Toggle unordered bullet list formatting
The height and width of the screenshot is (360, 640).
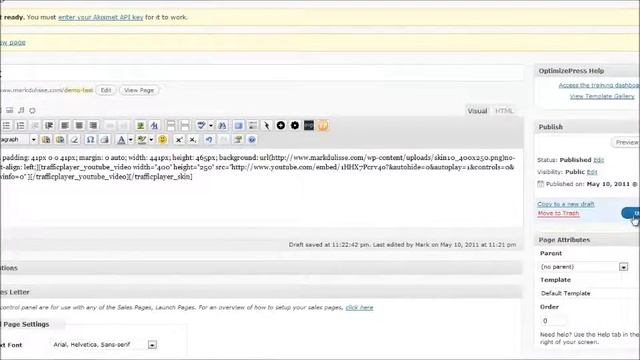(7, 126)
